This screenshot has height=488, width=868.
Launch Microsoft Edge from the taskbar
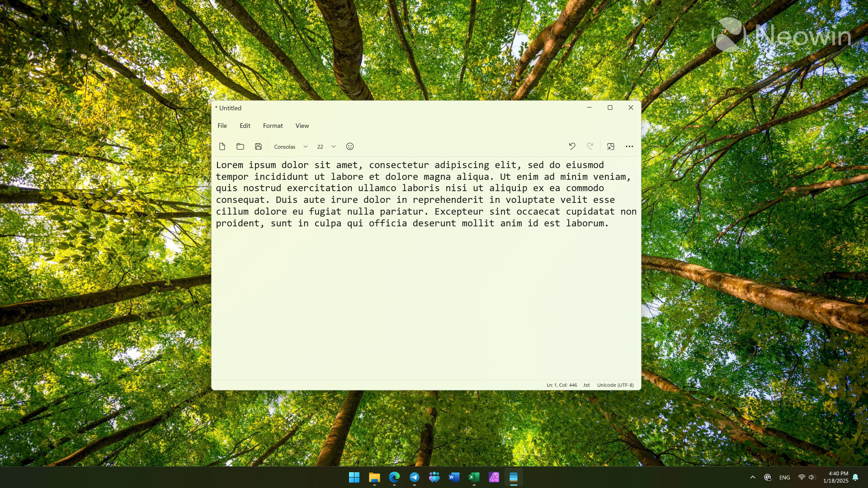click(394, 477)
